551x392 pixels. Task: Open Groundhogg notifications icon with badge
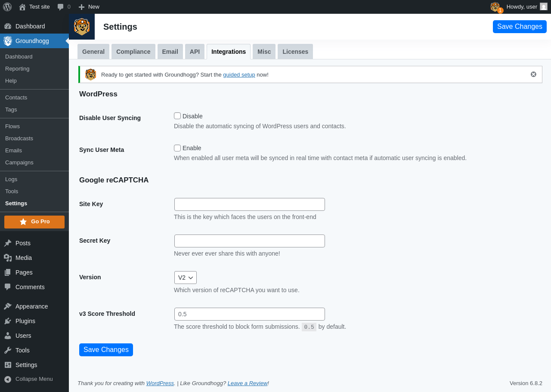pyautogui.click(x=496, y=7)
